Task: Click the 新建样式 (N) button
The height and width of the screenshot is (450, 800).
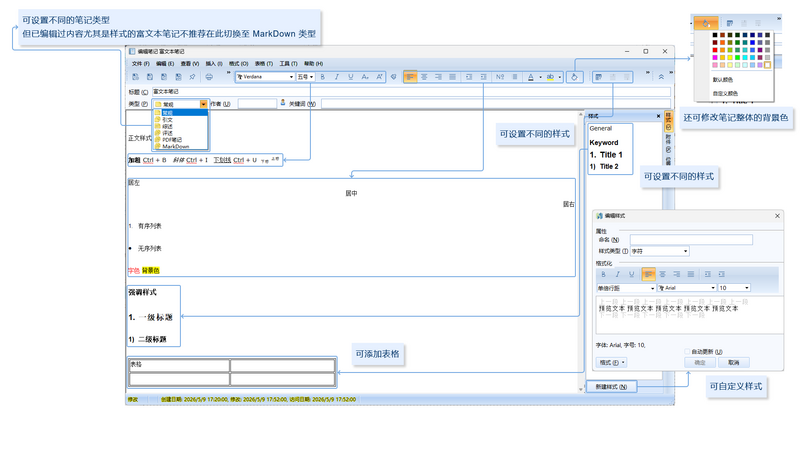Action: coord(611,387)
